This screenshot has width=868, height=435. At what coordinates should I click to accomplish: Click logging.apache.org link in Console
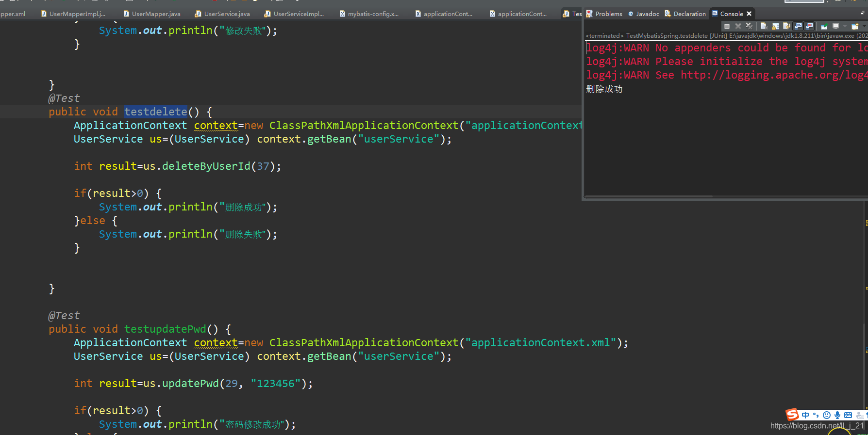pyautogui.click(x=774, y=75)
